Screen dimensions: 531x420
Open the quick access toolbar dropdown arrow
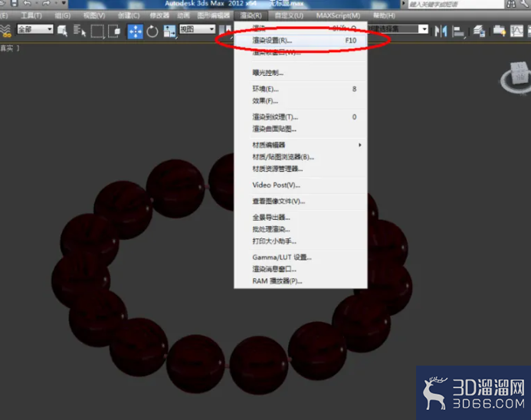pos(64,3)
